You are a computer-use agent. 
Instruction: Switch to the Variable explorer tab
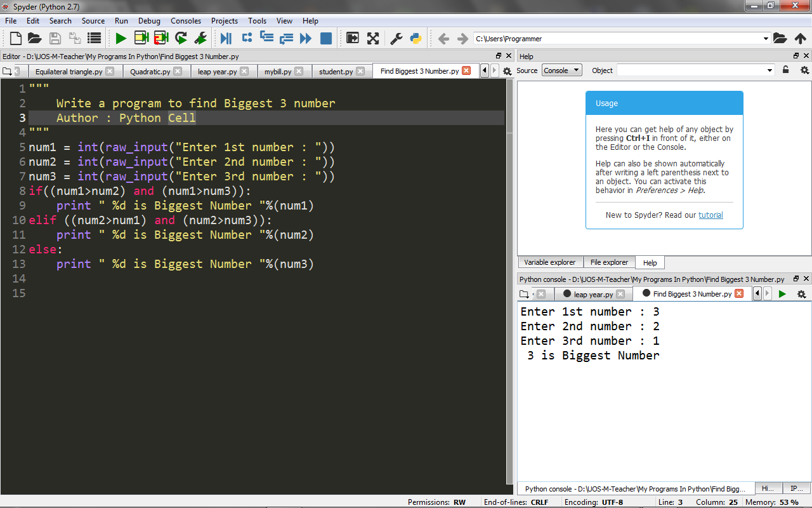[549, 262]
